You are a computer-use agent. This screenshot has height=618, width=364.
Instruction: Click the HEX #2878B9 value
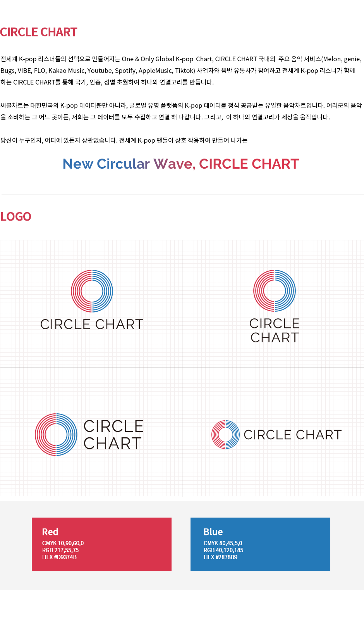(220, 557)
